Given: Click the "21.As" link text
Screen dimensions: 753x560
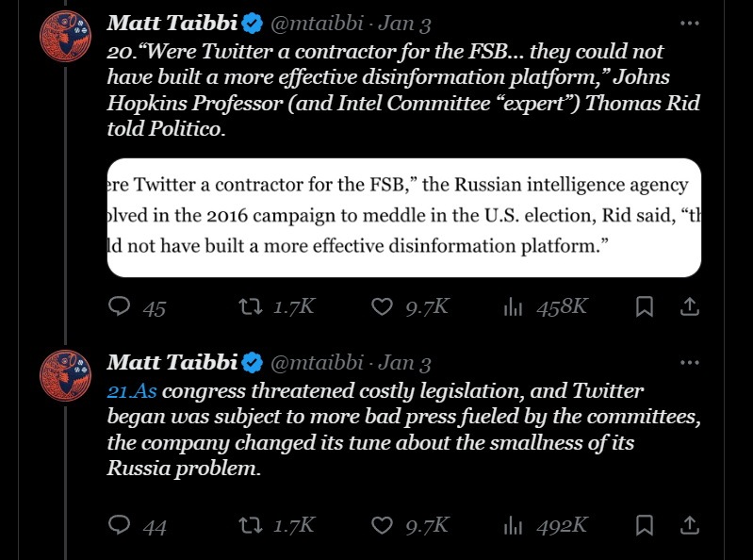Looking at the screenshot, I should (x=132, y=390).
